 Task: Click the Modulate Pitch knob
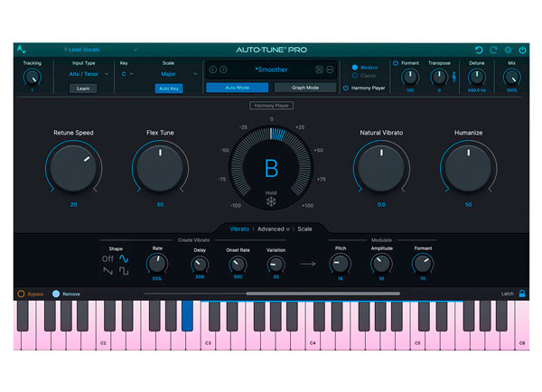[x=341, y=264]
